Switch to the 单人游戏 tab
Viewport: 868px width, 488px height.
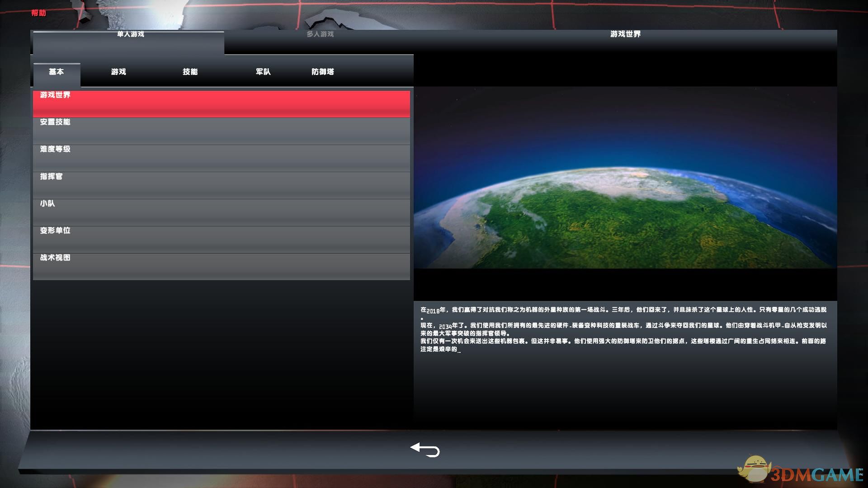(x=130, y=35)
